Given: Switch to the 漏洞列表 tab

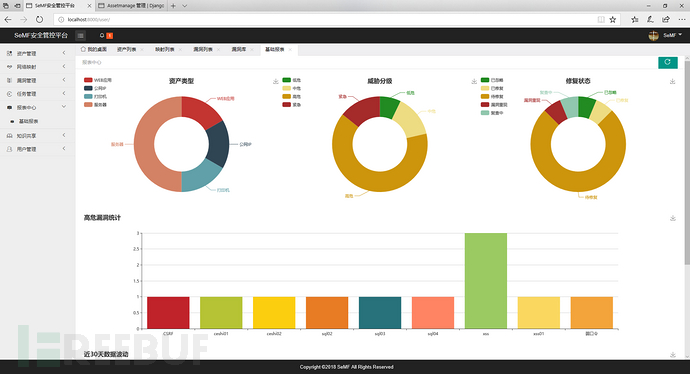Looking at the screenshot, I should pyautogui.click(x=203, y=50).
